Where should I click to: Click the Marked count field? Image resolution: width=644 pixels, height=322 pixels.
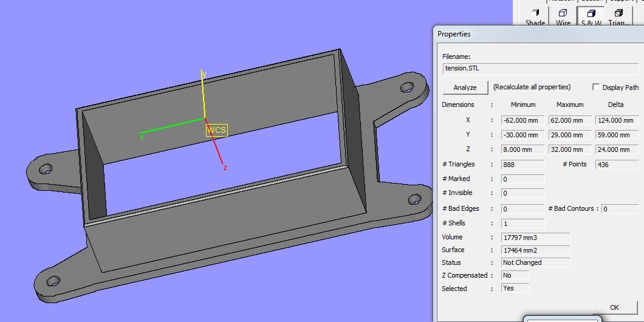[523, 179]
